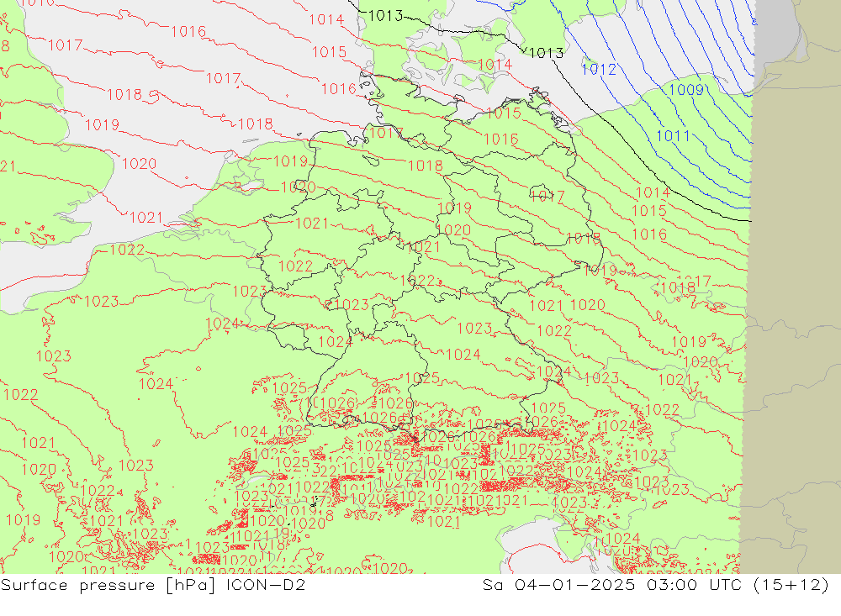
Task: Click the blue "1009" isobar label
Action: coord(686,90)
